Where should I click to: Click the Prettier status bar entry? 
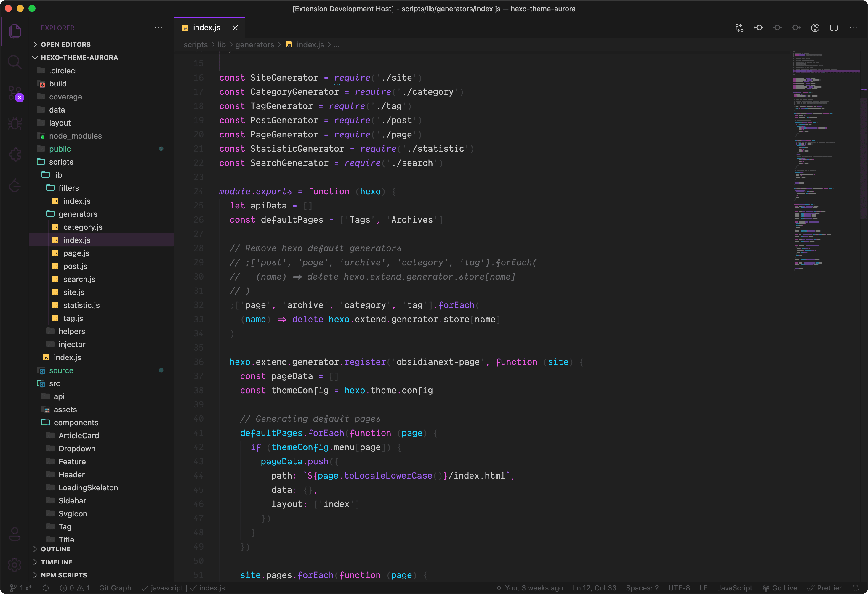pos(825,588)
